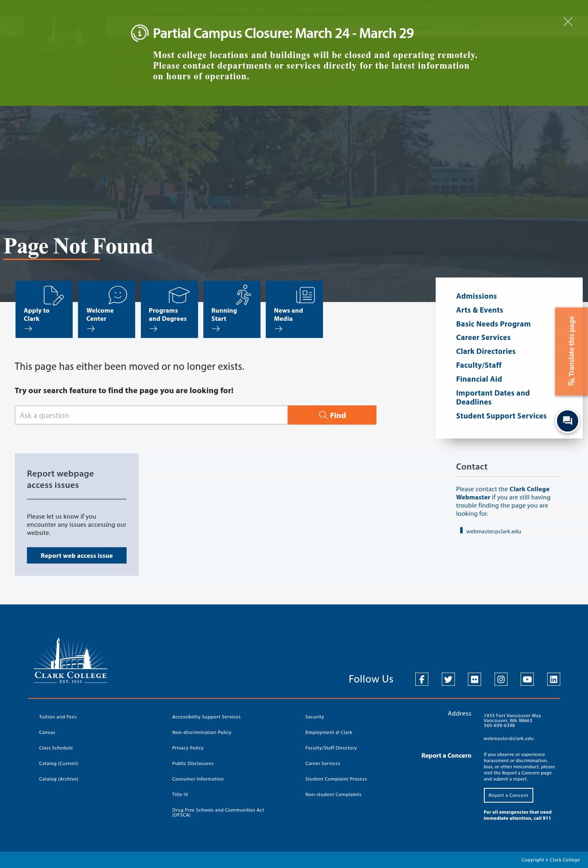Open Canvas footer link
The image size is (588, 868).
[x=47, y=732]
